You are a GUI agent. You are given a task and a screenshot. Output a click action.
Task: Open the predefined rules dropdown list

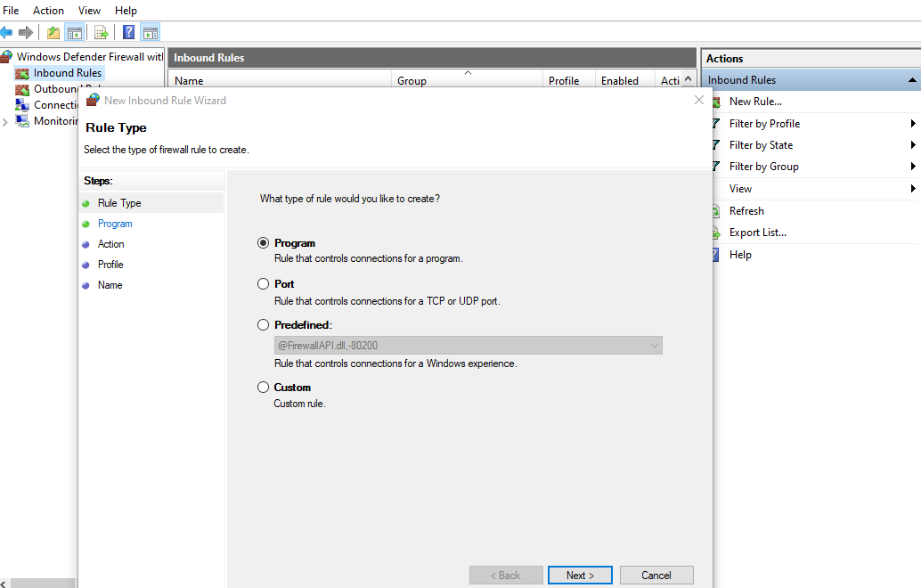(x=655, y=345)
